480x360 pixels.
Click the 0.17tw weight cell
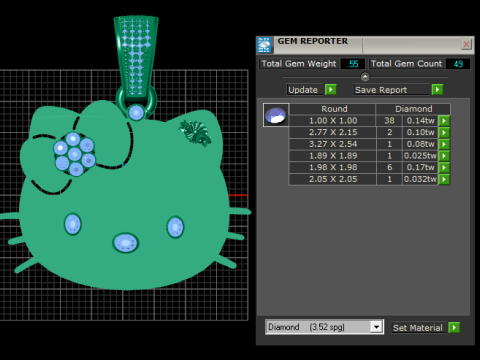(x=420, y=167)
